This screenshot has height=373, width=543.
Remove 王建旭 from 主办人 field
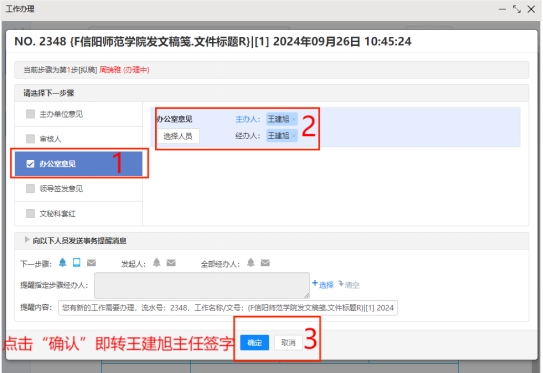tap(294, 119)
